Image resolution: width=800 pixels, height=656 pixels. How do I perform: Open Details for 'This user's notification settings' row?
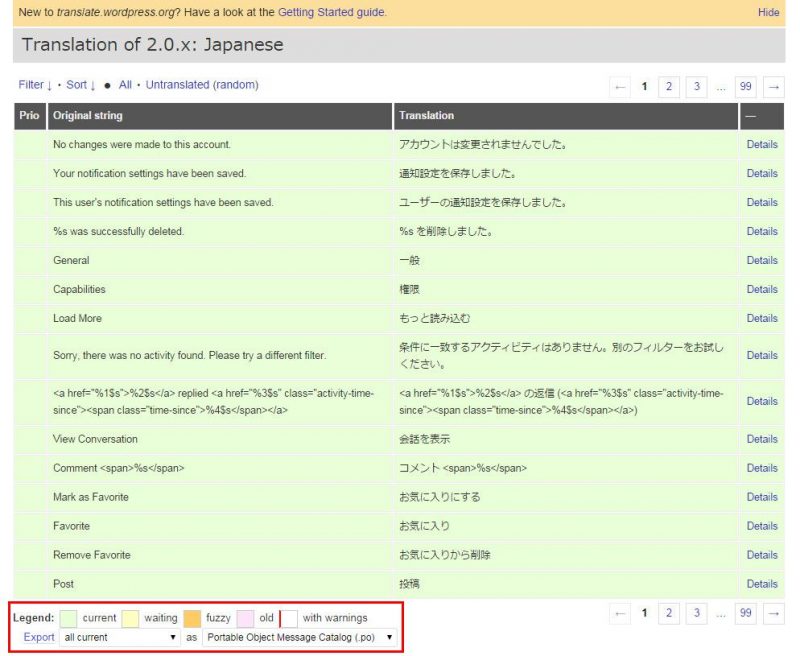click(x=762, y=203)
